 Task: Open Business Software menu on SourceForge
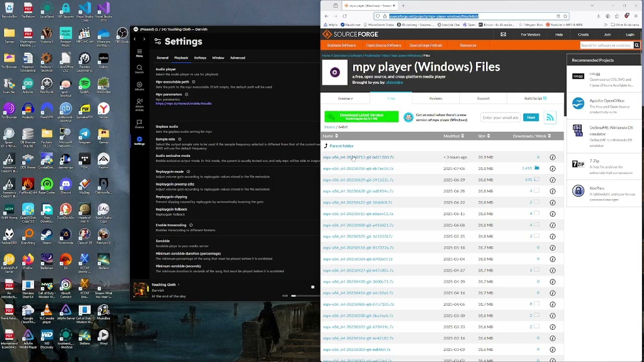point(342,45)
